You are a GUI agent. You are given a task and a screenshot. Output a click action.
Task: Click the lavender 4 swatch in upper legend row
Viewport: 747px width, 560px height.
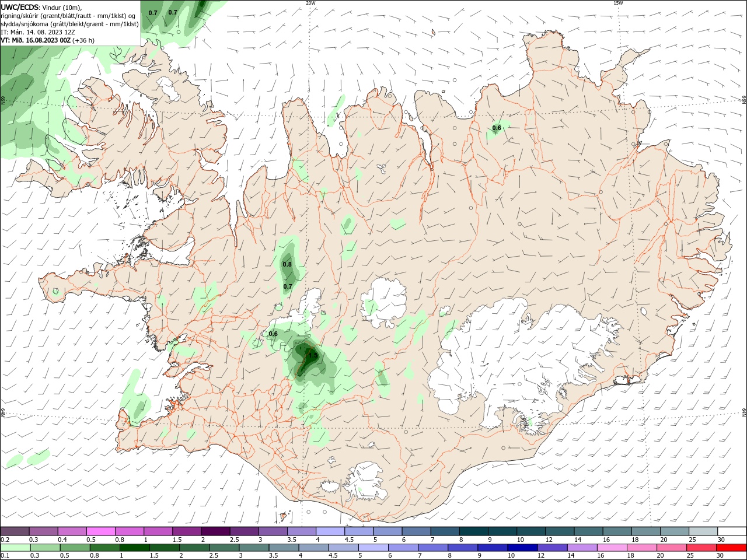(329, 531)
